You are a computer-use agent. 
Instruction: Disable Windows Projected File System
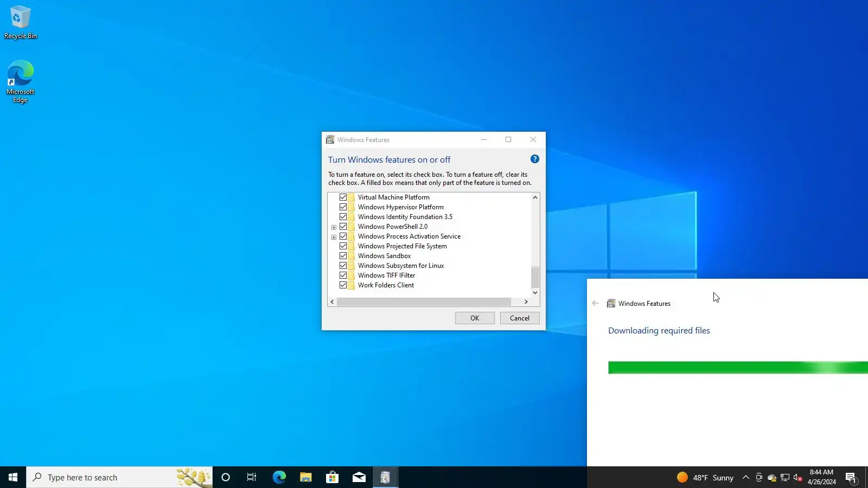pyautogui.click(x=343, y=246)
